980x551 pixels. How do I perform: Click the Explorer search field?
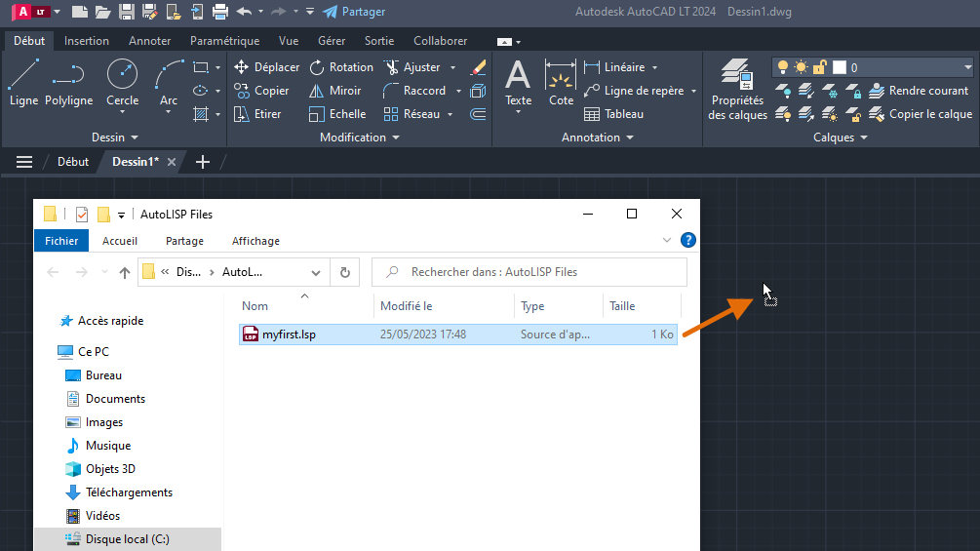pos(529,272)
